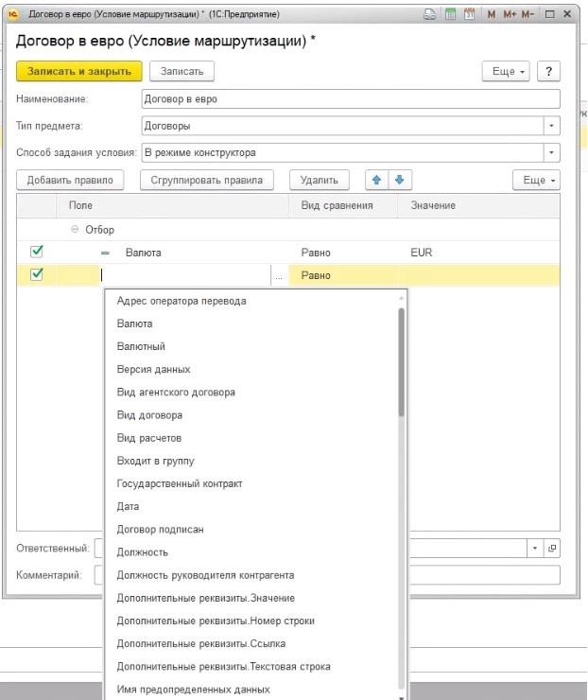Viewport: 588px width, 700px height.
Task: Move rule up with blue up arrow
Action: point(376,180)
